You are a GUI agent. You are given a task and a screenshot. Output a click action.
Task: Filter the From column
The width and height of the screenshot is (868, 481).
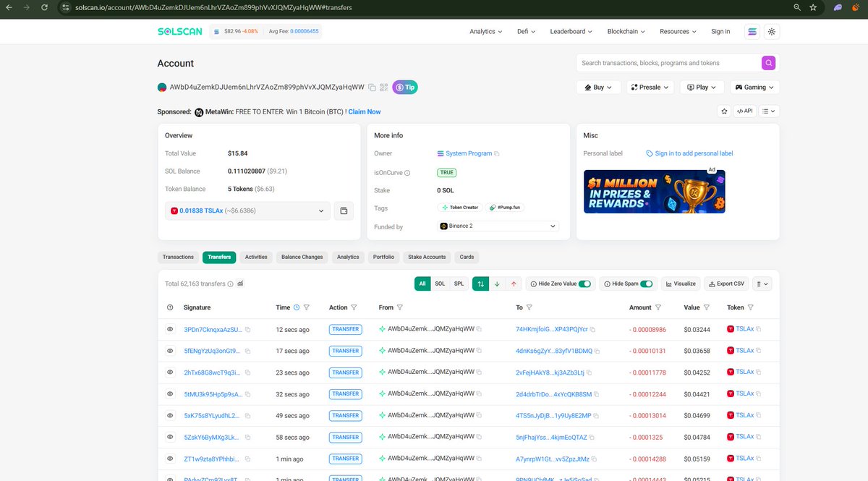click(401, 307)
